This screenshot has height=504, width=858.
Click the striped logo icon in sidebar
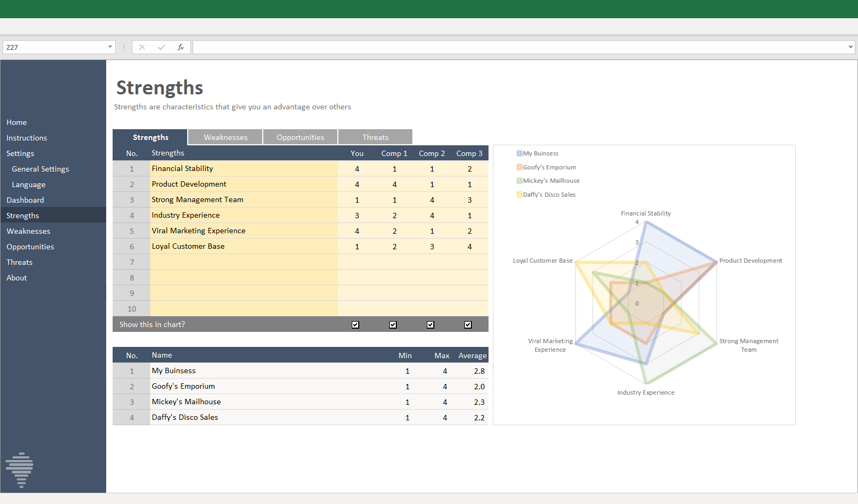(19, 470)
